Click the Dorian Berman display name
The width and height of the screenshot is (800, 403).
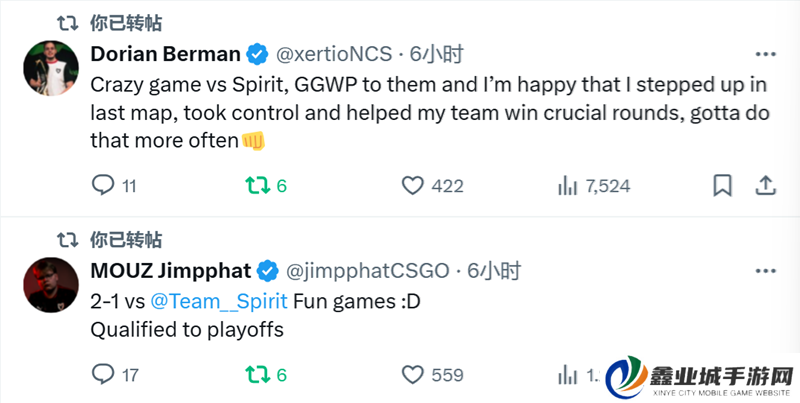click(165, 53)
